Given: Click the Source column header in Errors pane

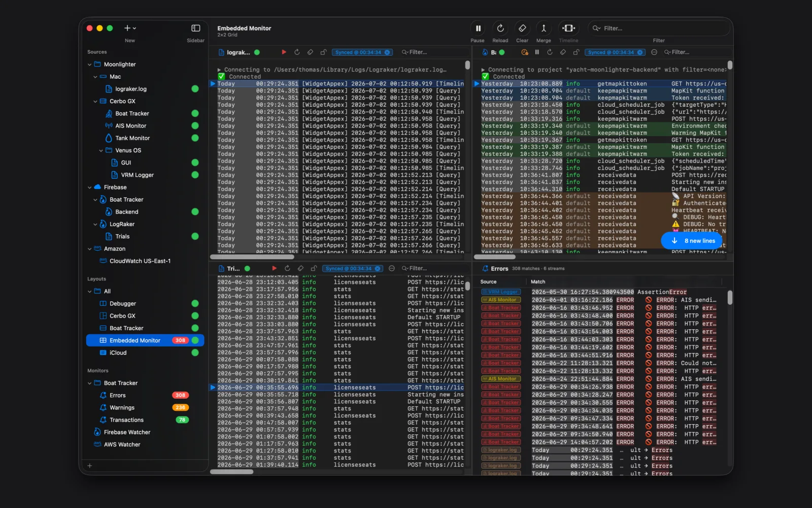Looking at the screenshot, I should (x=488, y=282).
